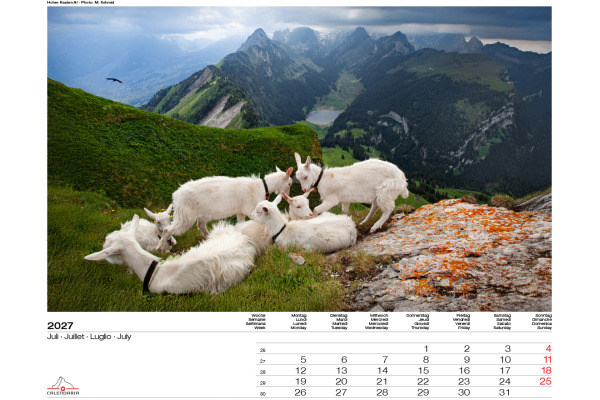Select Thursday date 15
Image resolution: width=600 pixels, height=400 pixels.
tap(424, 371)
